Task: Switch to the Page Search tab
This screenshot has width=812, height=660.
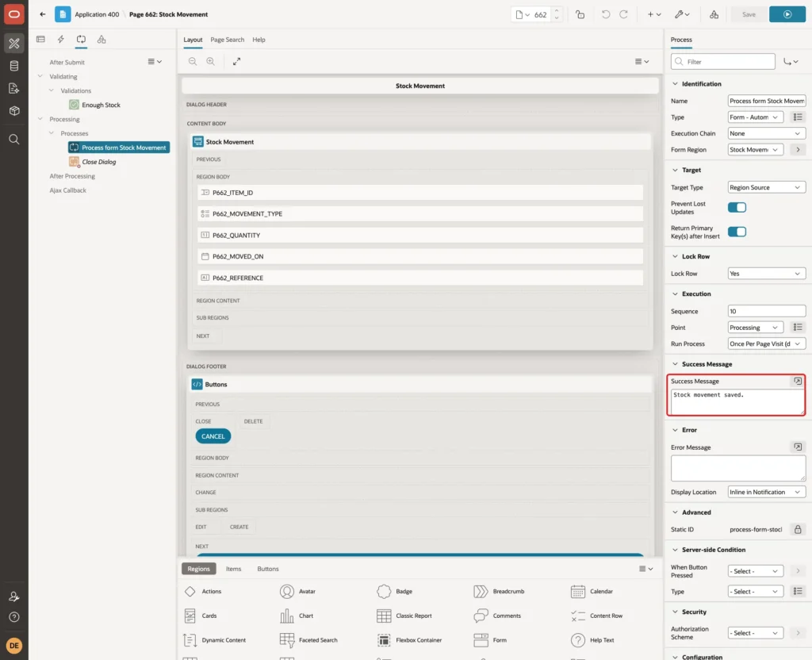Action: click(x=227, y=40)
